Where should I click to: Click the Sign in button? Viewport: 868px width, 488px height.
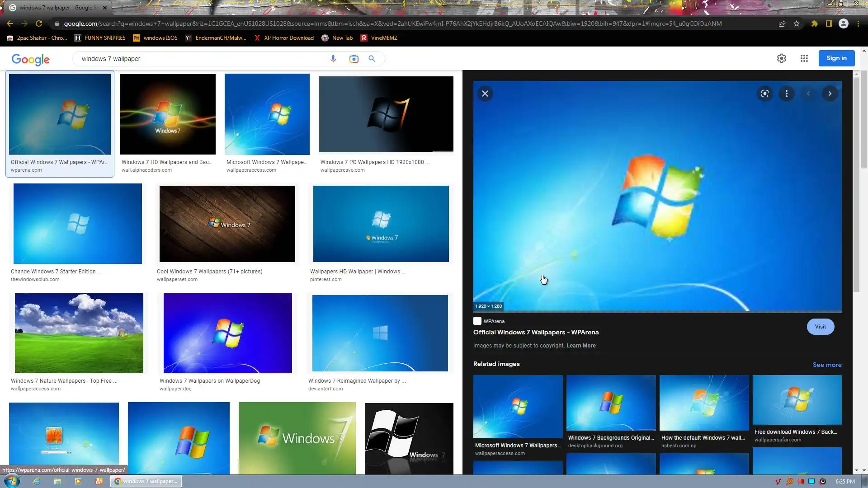(x=836, y=58)
